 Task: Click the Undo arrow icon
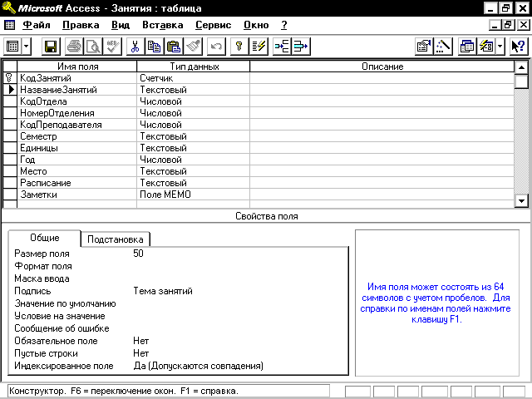pos(216,47)
